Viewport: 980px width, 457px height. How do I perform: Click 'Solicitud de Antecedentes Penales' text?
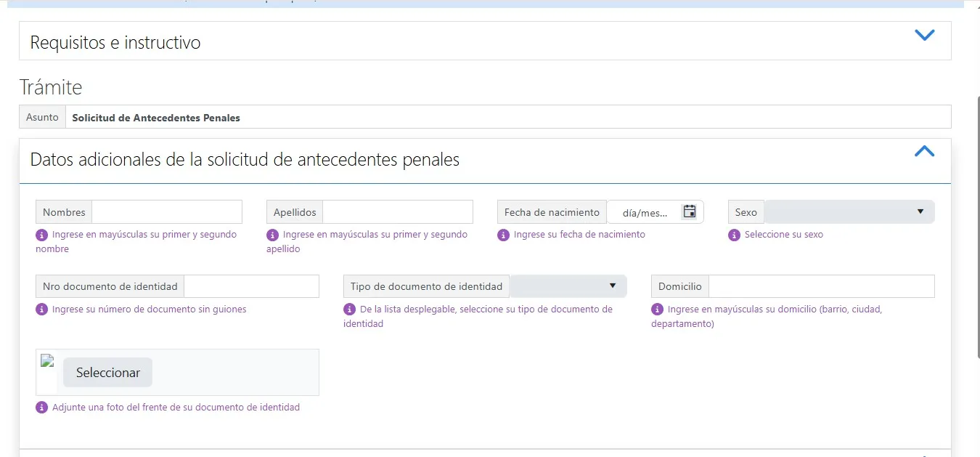(x=156, y=118)
